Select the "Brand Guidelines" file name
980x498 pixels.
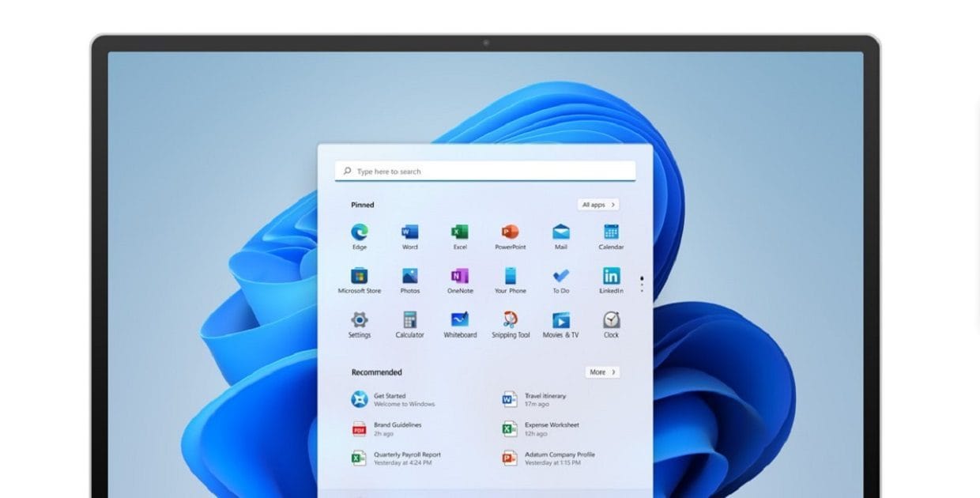tap(398, 424)
